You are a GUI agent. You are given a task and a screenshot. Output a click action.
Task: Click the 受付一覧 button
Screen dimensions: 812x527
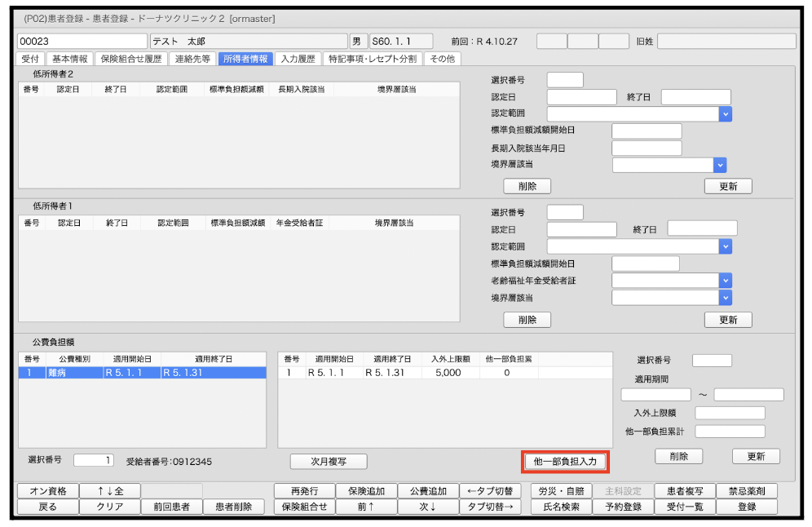pyautogui.click(x=685, y=507)
